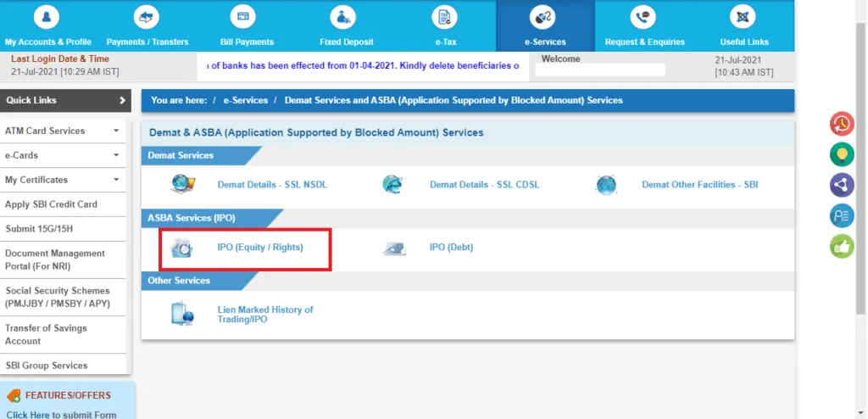Open e-Tax menu label
Image resolution: width=868 pixels, height=419 pixels.
point(446,42)
